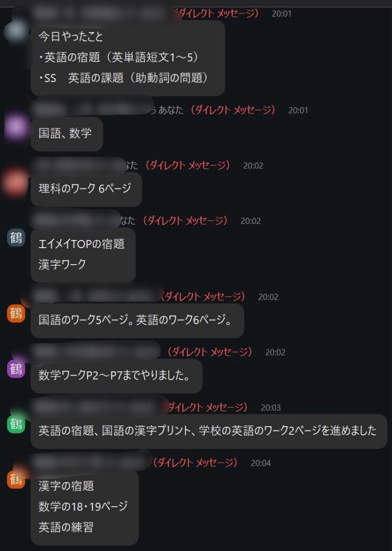Click the orange 鶴 avatar beside 国語のワーク5ページ

(x=16, y=313)
